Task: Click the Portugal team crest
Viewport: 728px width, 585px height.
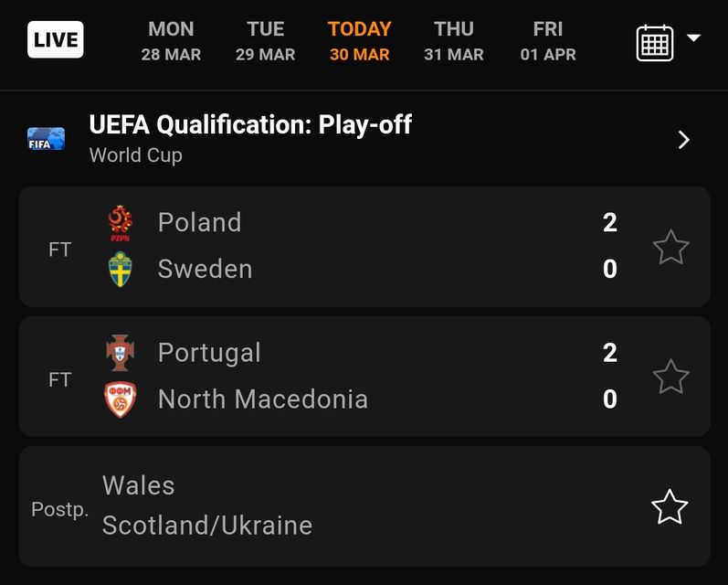Action: point(120,353)
